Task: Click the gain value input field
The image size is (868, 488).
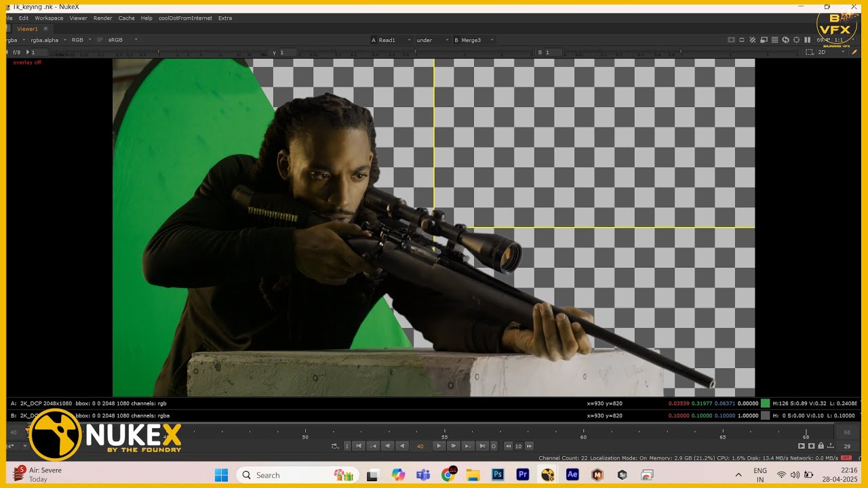Action: (x=41, y=52)
